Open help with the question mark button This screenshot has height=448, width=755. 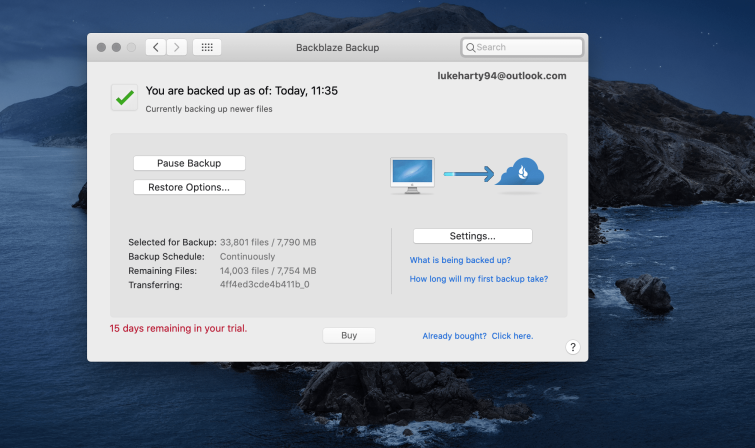coord(573,347)
